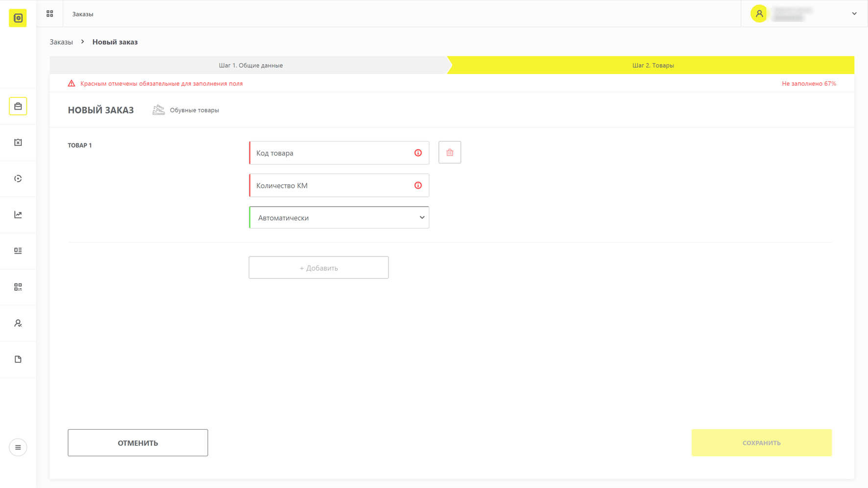The height and width of the screenshot is (488, 868).
Task: Show info for Код товара field
Action: coord(418,153)
